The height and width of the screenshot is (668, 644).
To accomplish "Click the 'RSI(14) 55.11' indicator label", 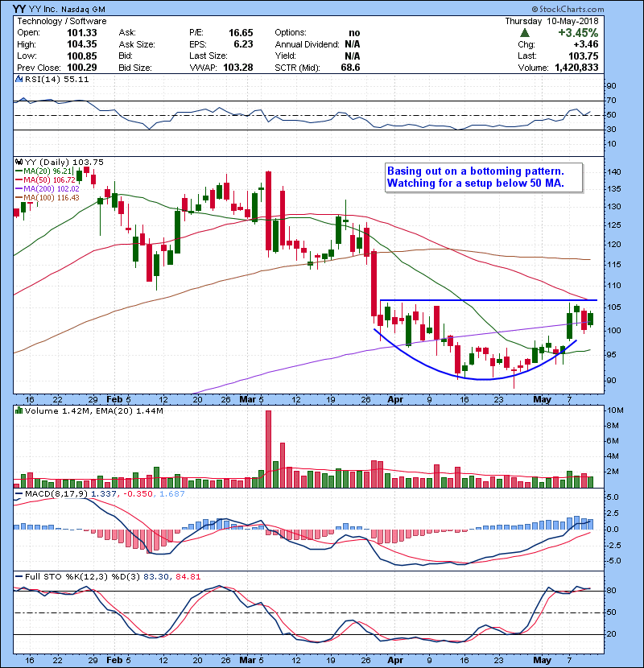I will pos(56,79).
